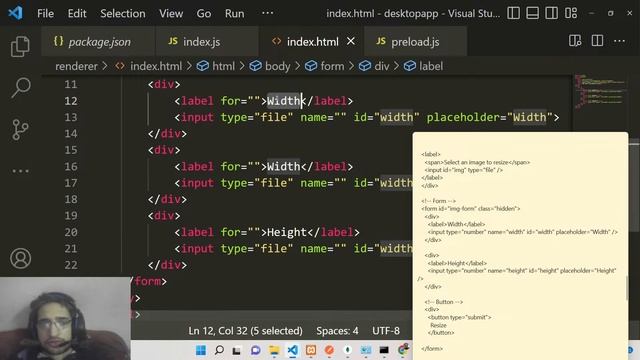Show additional views ellipsis in activity bar

point(20,171)
